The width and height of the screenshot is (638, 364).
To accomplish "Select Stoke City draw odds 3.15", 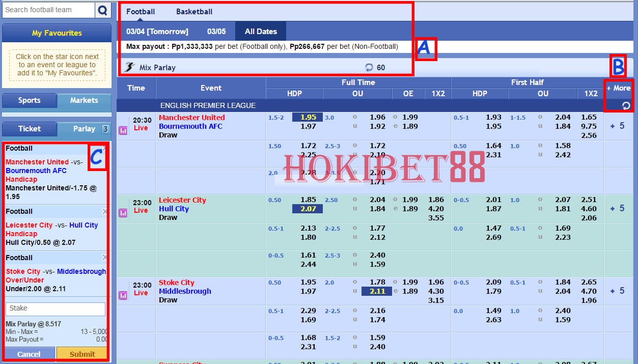I will click(436, 300).
